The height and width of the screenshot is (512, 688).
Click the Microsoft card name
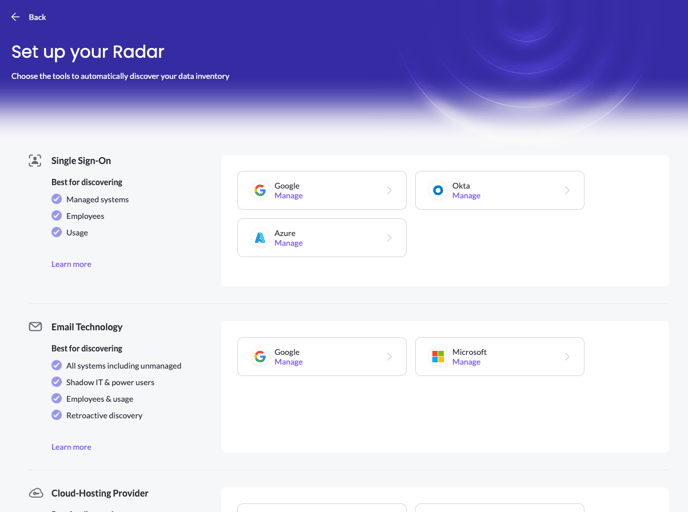click(x=469, y=352)
